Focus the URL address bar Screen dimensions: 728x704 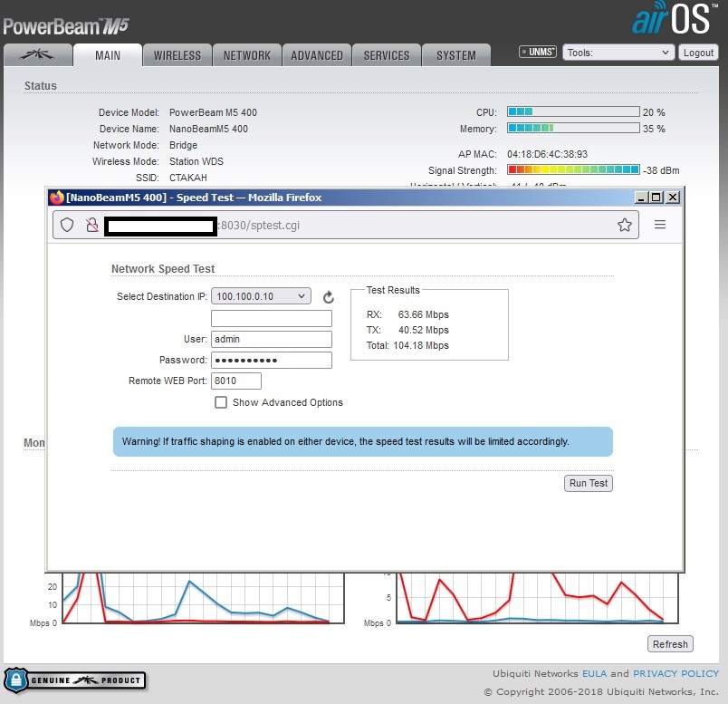coord(345,225)
